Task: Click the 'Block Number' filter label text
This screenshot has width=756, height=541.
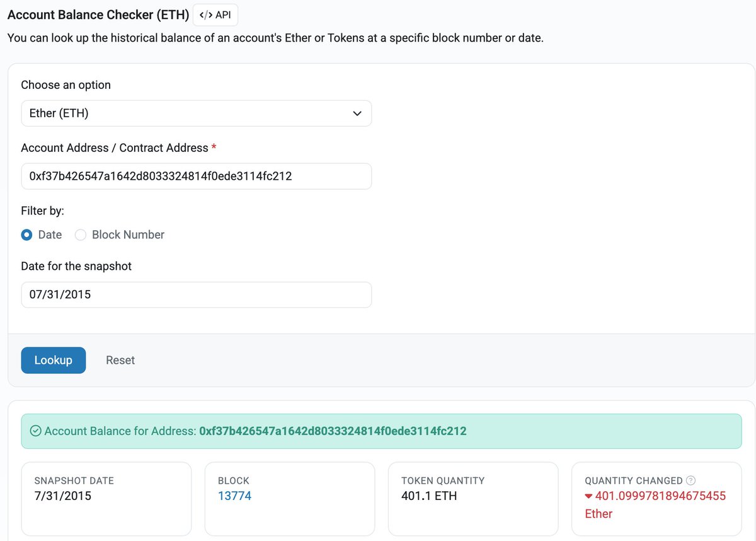Action: point(128,235)
